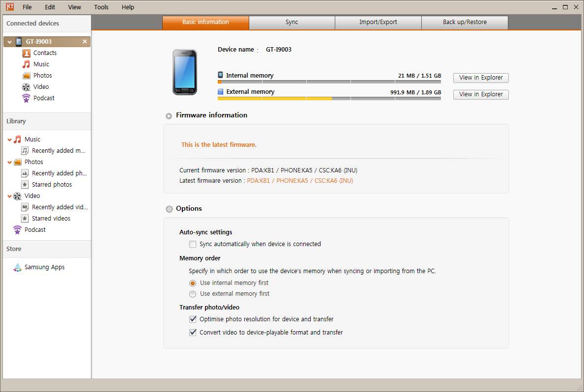Click the External memory usage bar
This screenshot has height=392, width=584.
pyautogui.click(x=329, y=99)
